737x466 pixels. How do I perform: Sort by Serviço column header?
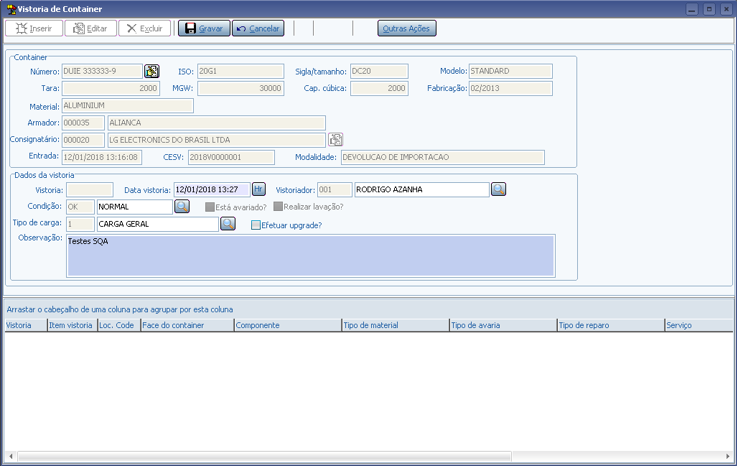[699, 325]
